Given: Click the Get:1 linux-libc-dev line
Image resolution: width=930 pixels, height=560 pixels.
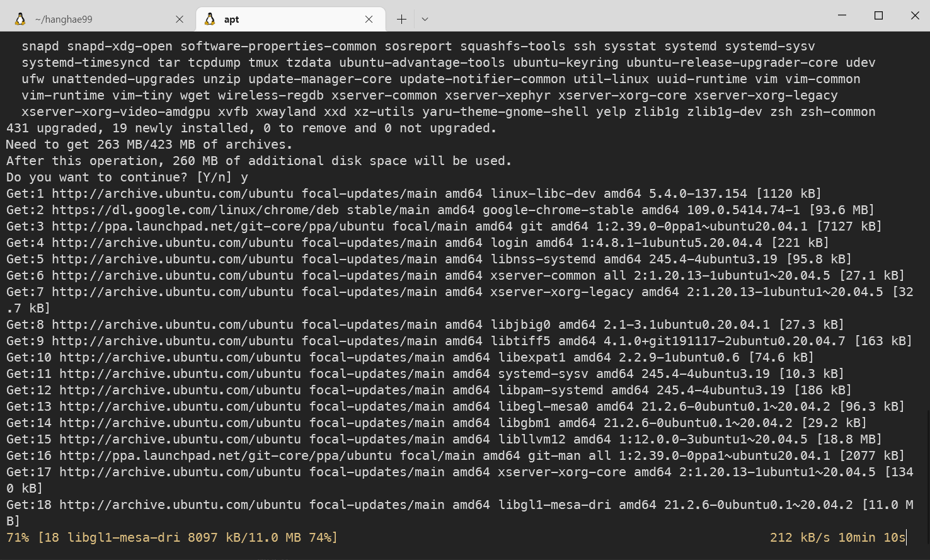Looking at the screenshot, I should (414, 193).
